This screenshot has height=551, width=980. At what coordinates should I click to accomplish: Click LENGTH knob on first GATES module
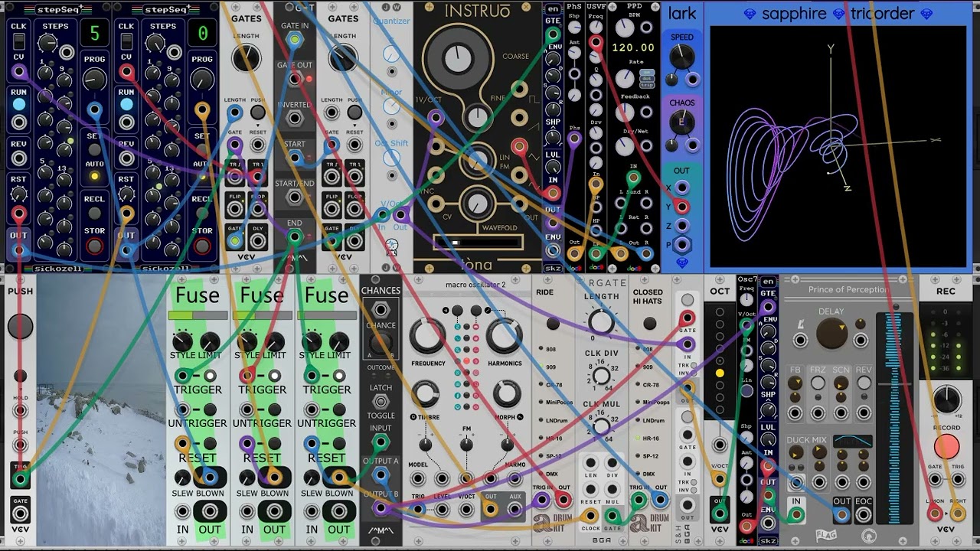pyautogui.click(x=246, y=58)
